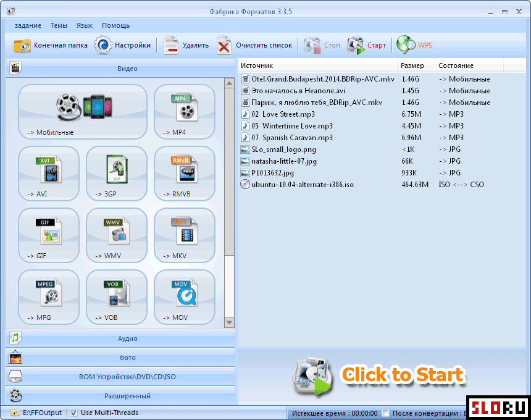Open Настройки settings gear icon
The width and height of the screenshot is (531, 420).
(102, 45)
